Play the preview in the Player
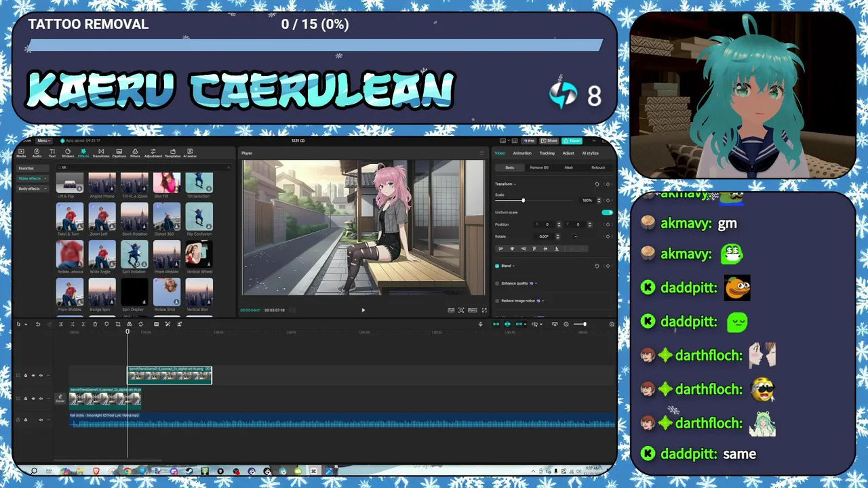Image resolution: width=868 pixels, height=488 pixels. [363, 310]
